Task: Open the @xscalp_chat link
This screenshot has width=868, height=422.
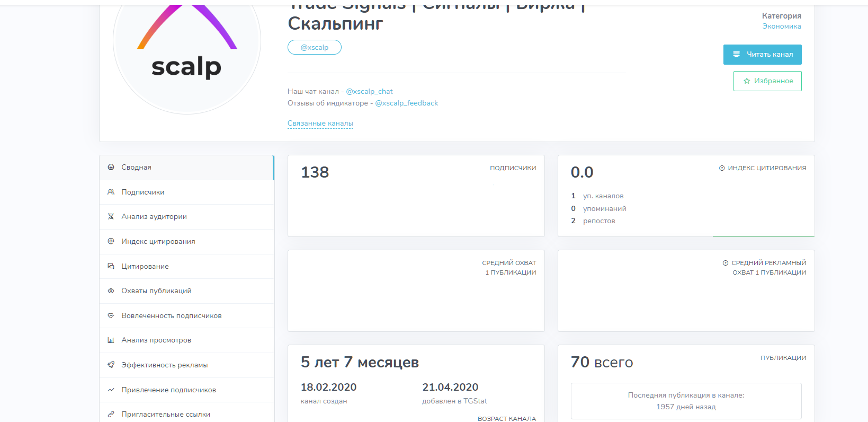Action: pos(369,91)
